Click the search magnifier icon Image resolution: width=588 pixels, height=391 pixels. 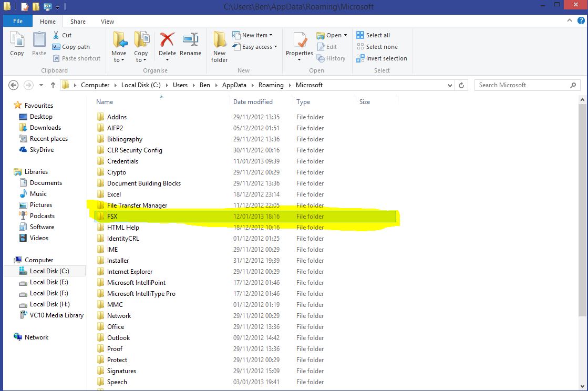pos(573,85)
